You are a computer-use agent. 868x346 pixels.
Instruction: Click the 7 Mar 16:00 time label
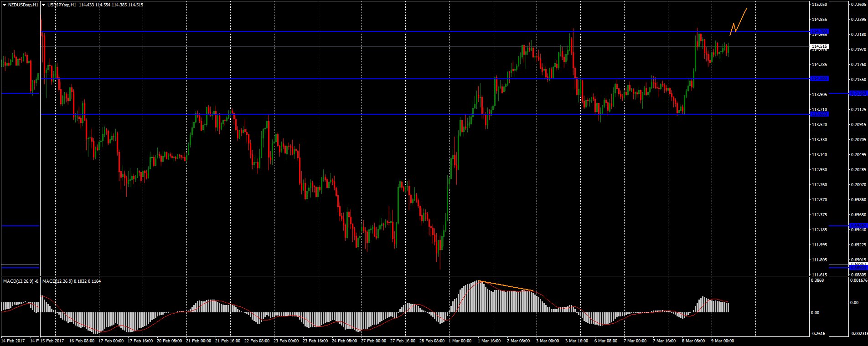664,341
